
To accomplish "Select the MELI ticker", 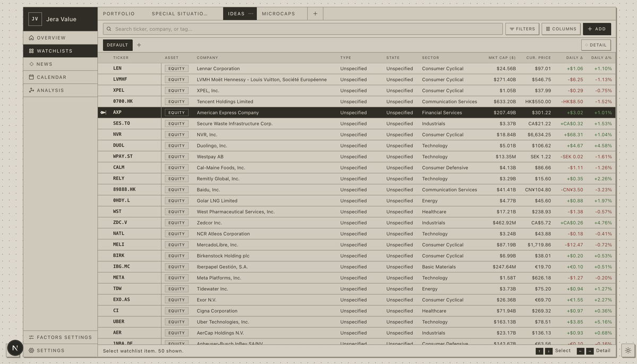I will tap(118, 245).
